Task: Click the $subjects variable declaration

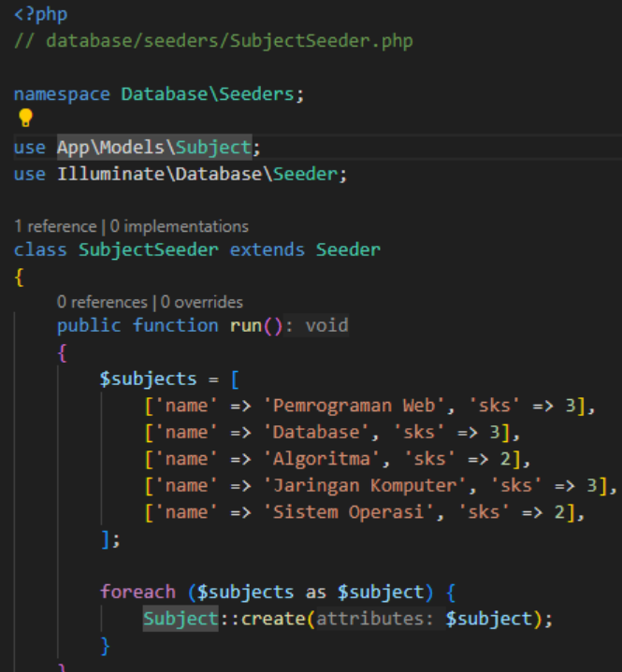Action: (148, 379)
